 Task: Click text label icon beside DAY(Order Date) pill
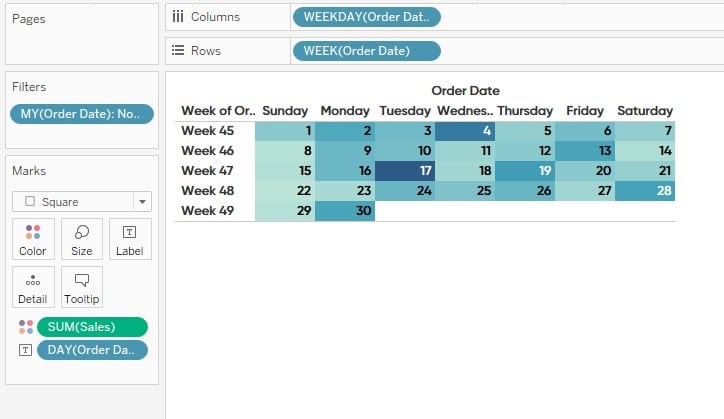tap(25, 350)
